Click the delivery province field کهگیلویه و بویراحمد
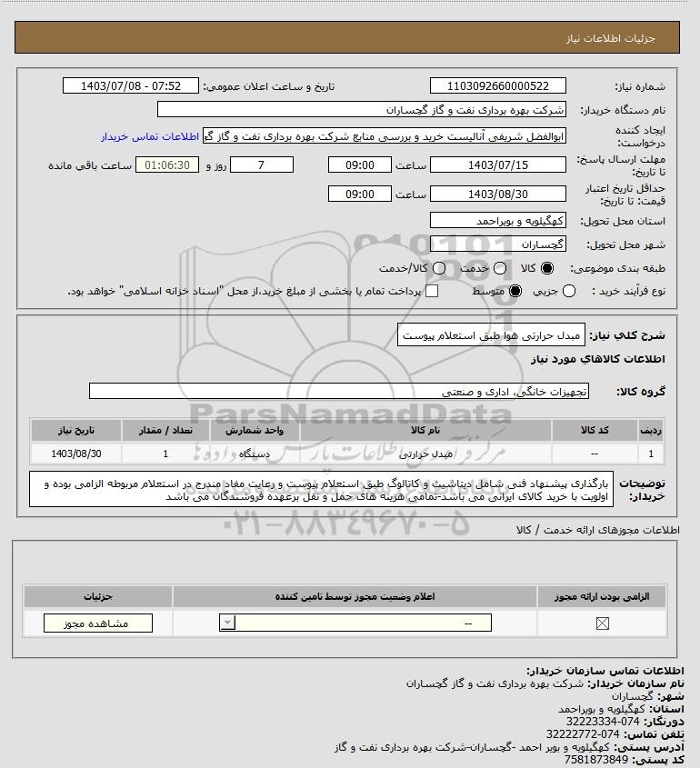This screenshot has height=768, width=700. tap(497, 221)
